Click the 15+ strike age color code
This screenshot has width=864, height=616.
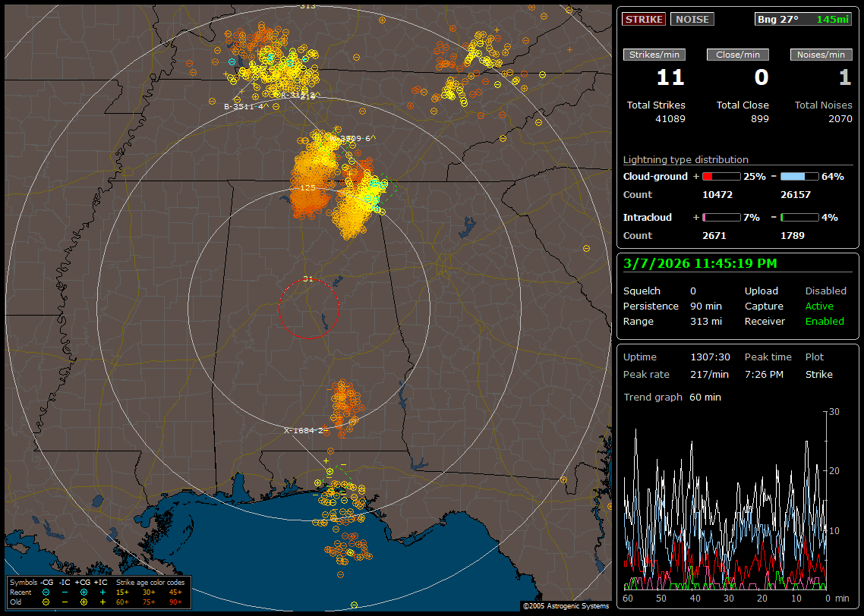(122, 592)
